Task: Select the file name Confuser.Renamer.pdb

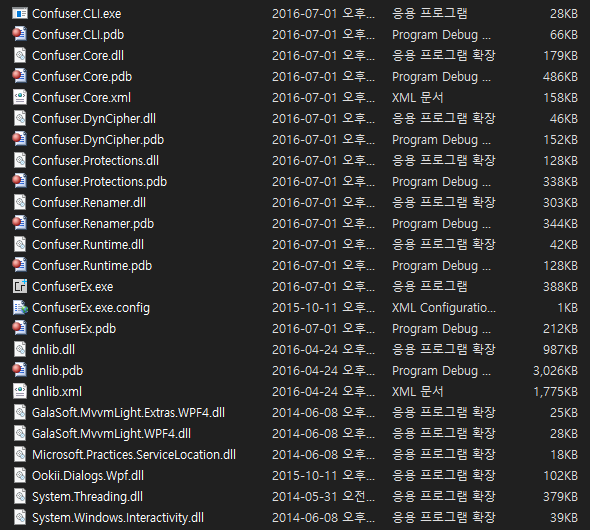Action: coord(93,224)
